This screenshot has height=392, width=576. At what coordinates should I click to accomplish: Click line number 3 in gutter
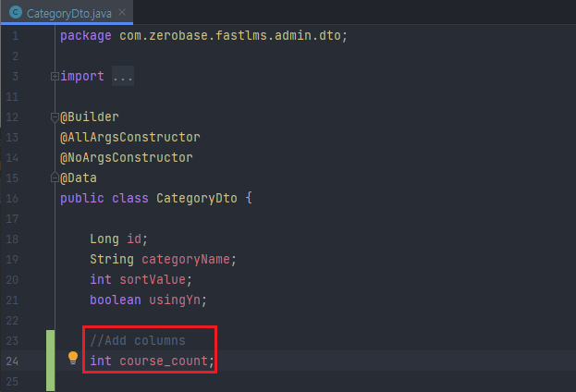tap(15, 77)
